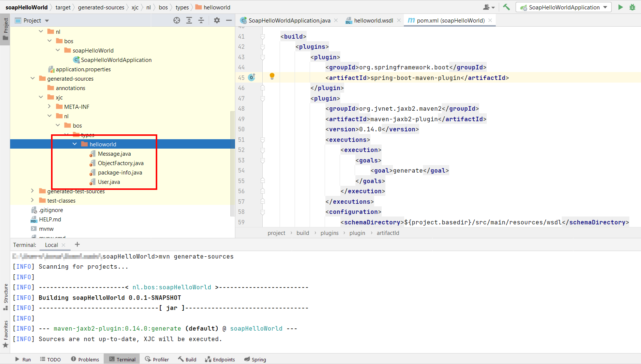Click the yellow light bulb intention icon
Image resolution: width=641 pixels, height=364 pixels.
272,77
